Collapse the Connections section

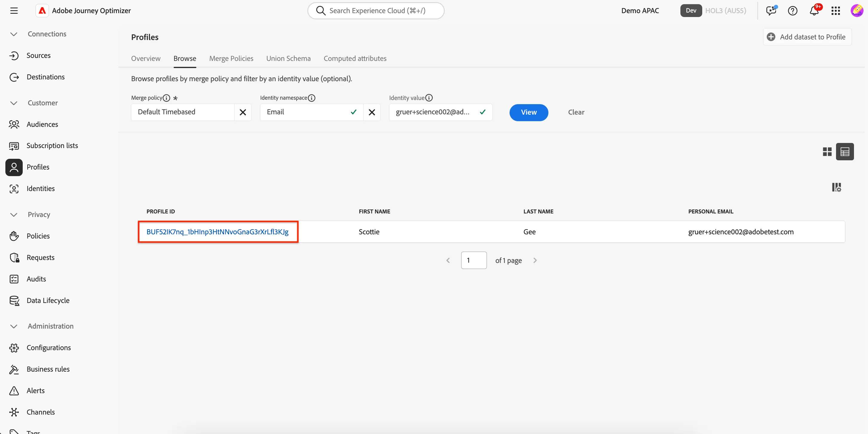pos(14,34)
